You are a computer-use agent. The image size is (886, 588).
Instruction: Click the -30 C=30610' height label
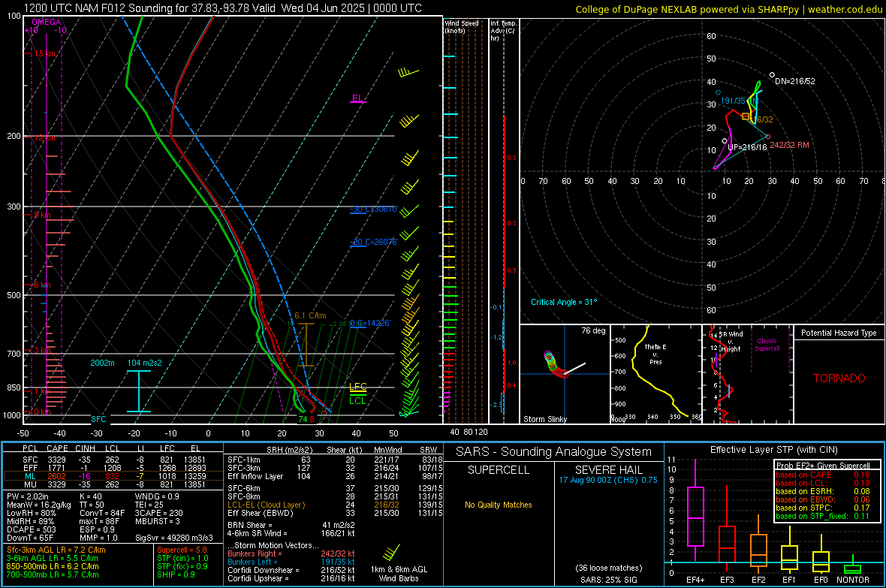pyautogui.click(x=374, y=210)
